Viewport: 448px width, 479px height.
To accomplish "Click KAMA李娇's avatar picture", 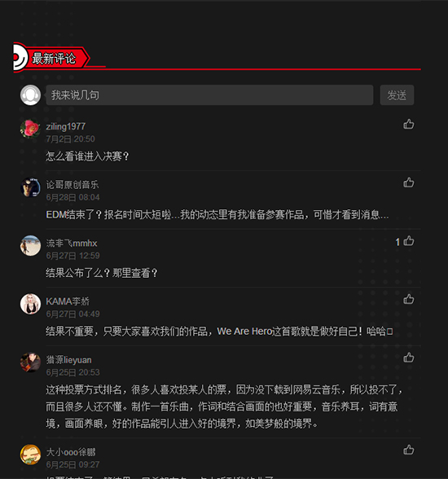I will (x=30, y=304).
